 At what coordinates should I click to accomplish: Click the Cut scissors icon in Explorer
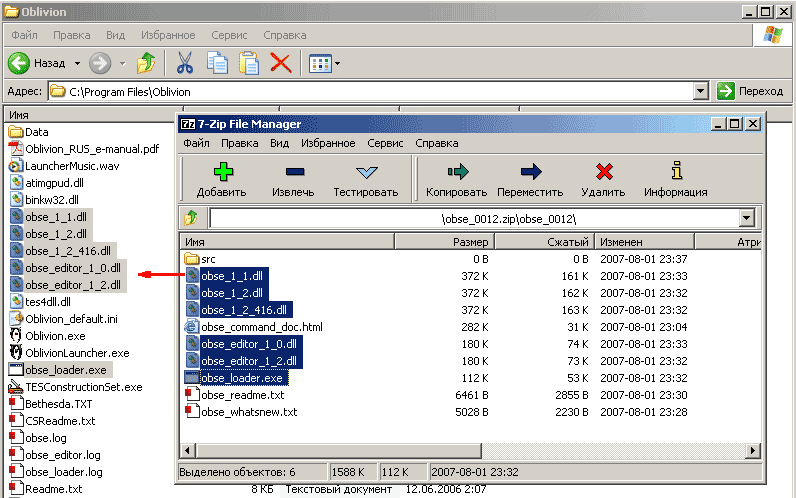point(185,63)
